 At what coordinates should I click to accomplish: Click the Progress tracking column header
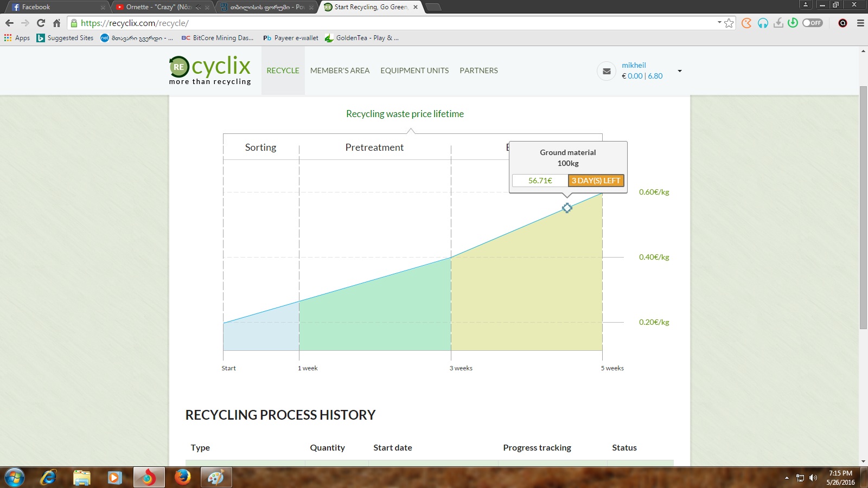click(537, 447)
